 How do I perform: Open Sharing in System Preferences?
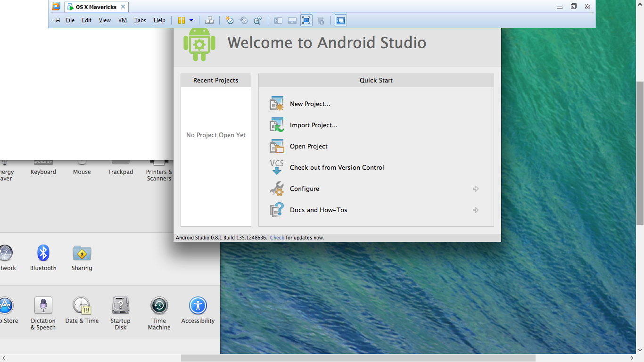(82, 258)
